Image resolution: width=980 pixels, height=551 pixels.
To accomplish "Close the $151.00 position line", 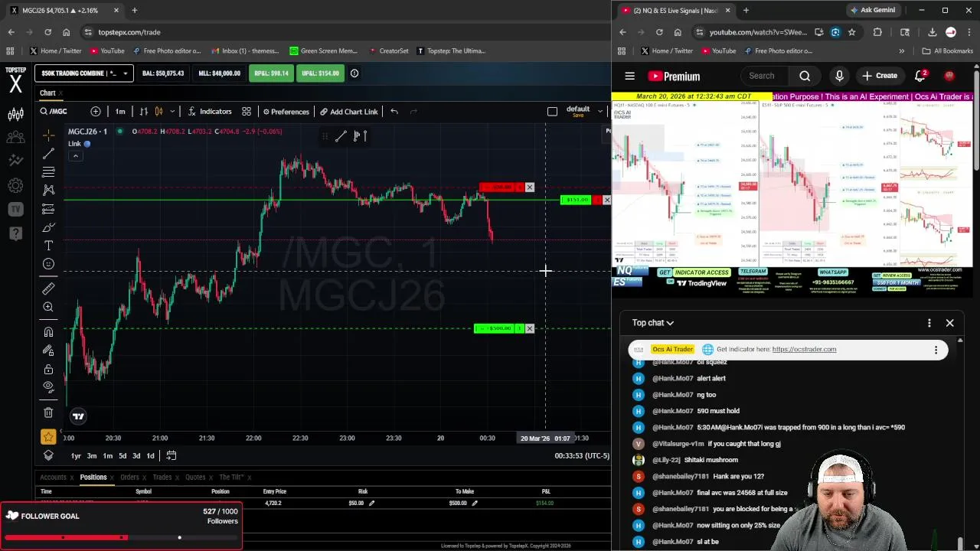I will point(607,200).
